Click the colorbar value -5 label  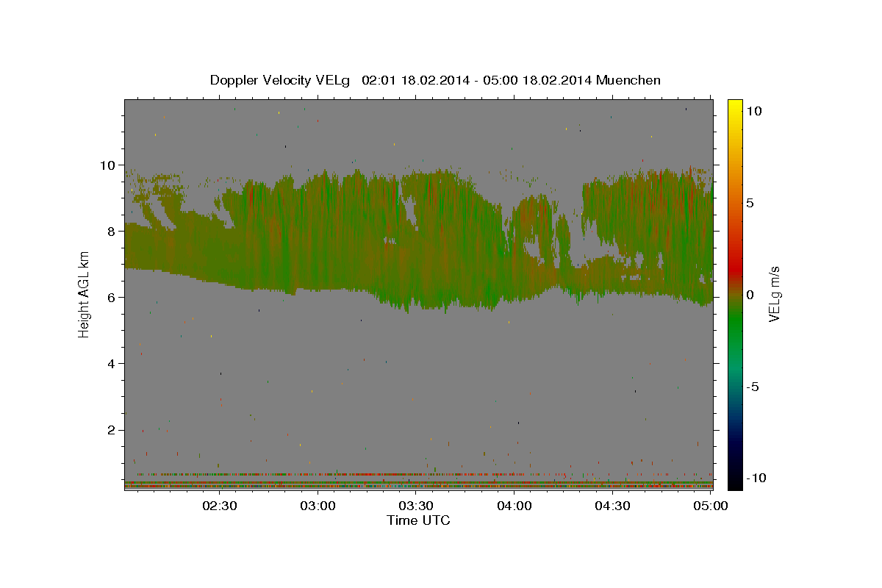pos(753,387)
